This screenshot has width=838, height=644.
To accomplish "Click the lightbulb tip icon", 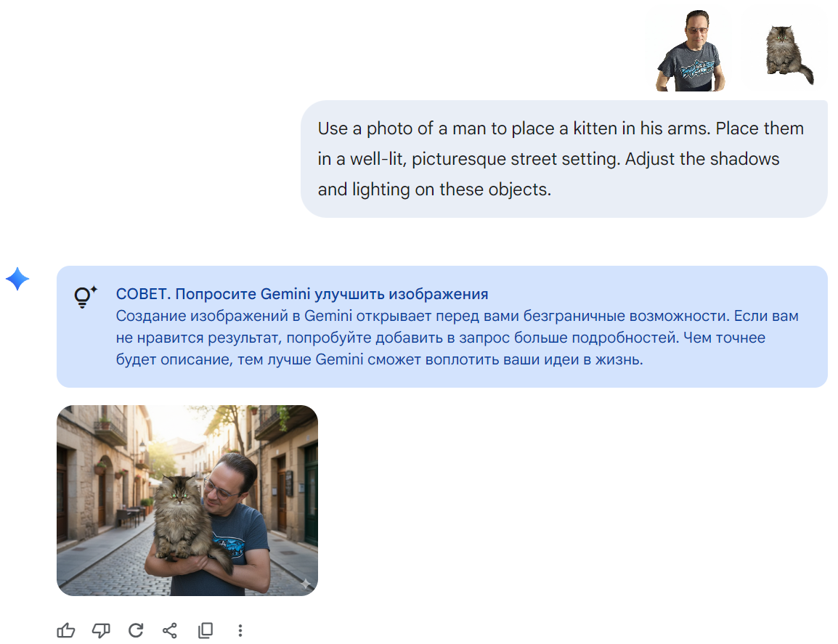I will pyautogui.click(x=86, y=296).
